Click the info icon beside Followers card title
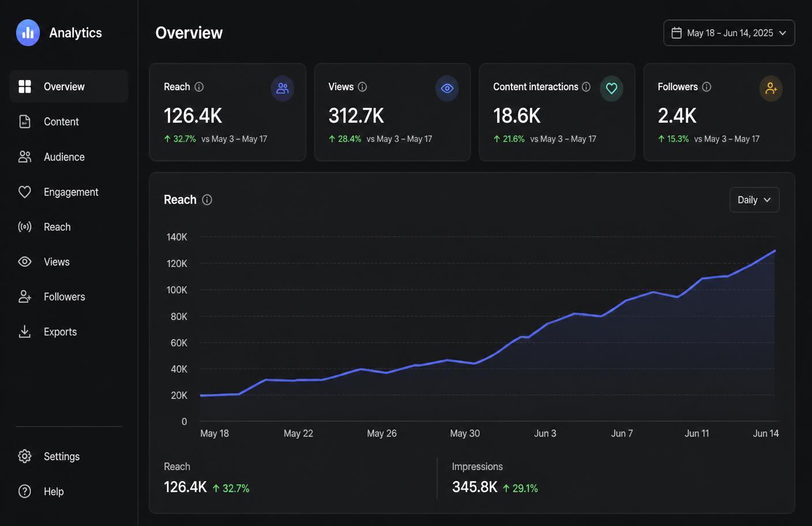812x526 pixels. point(706,87)
